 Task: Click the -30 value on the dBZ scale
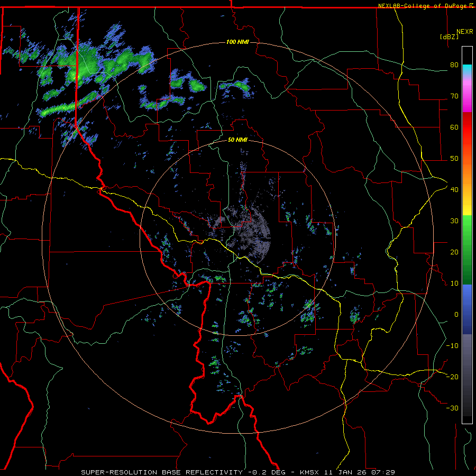(x=452, y=408)
